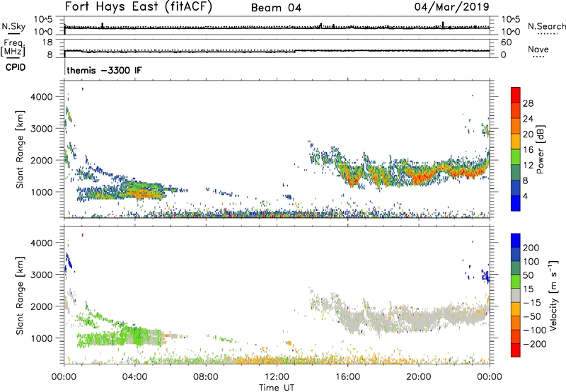Click the 'N.Search' legend label
Screen dimensions: 566x392
[546, 26]
